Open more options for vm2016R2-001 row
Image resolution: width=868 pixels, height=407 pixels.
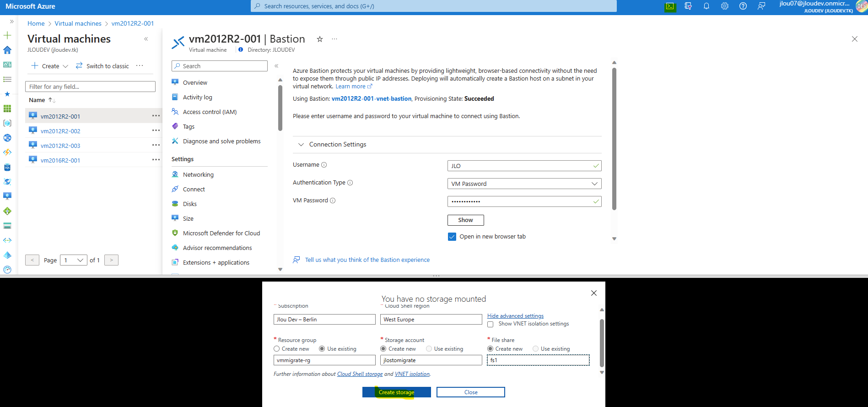[156, 160]
